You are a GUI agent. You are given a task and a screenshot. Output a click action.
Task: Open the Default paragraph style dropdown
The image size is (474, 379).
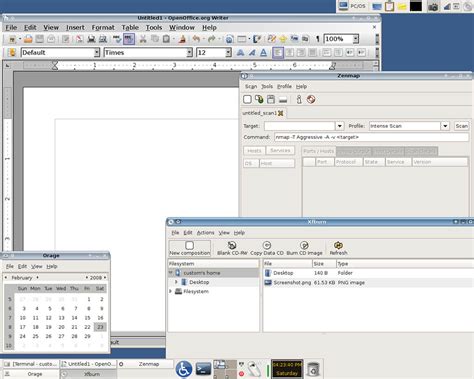click(96, 52)
